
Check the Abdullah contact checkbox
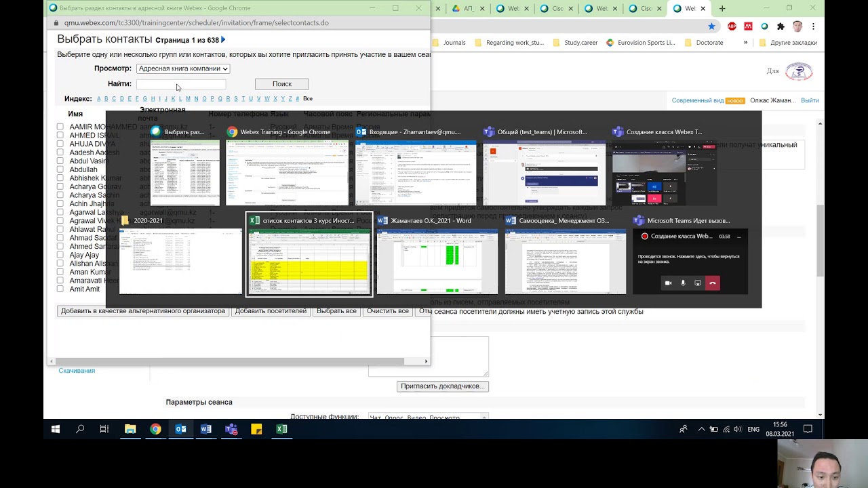60,169
